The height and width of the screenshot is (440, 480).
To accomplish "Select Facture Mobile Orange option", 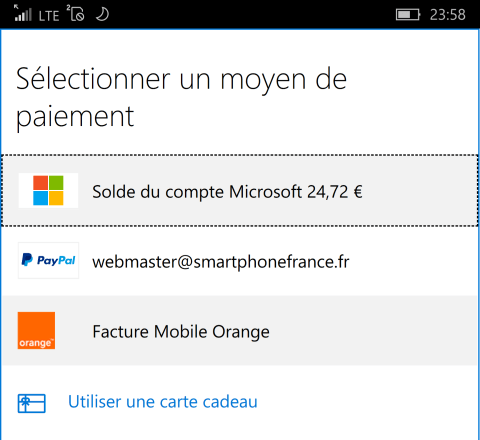I will pos(240,330).
